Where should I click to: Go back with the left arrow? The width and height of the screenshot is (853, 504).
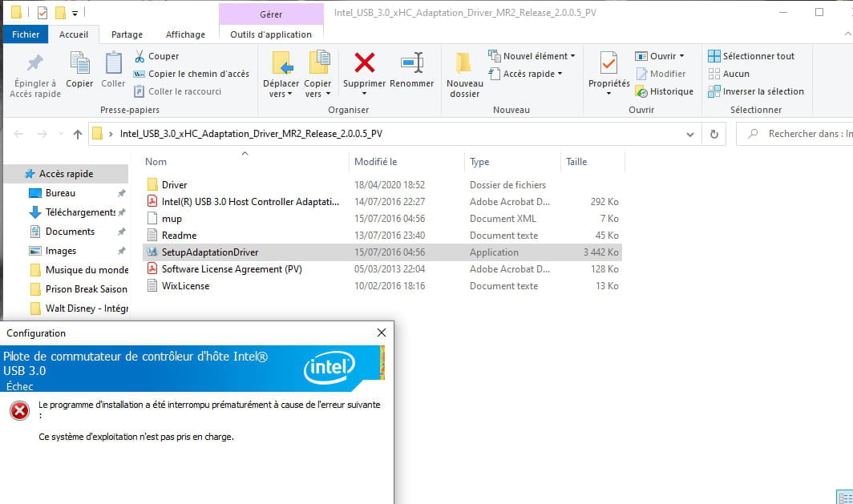tap(18, 134)
